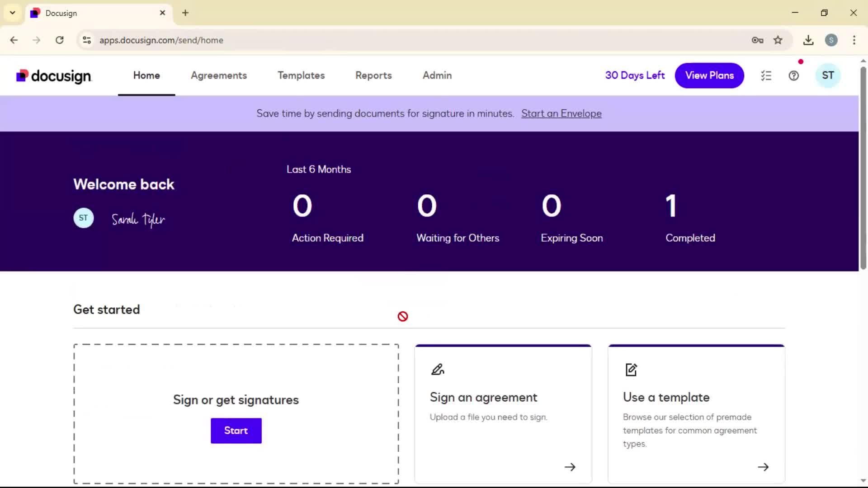868x488 pixels.
Task: Click the Welcome back heading
Action: (x=124, y=184)
